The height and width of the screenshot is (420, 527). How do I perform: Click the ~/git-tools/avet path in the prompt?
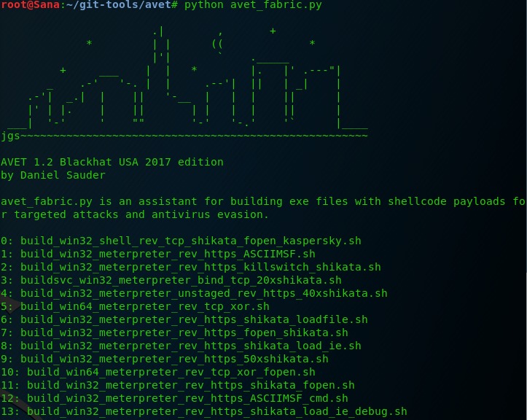[119, 5]
